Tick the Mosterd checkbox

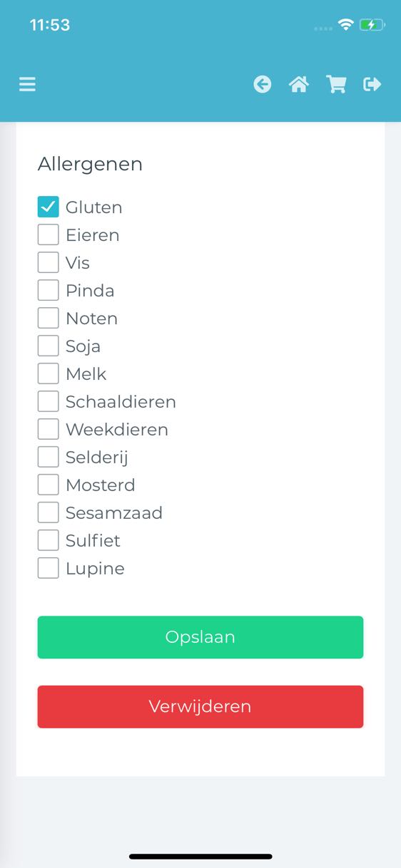(48, 485)
